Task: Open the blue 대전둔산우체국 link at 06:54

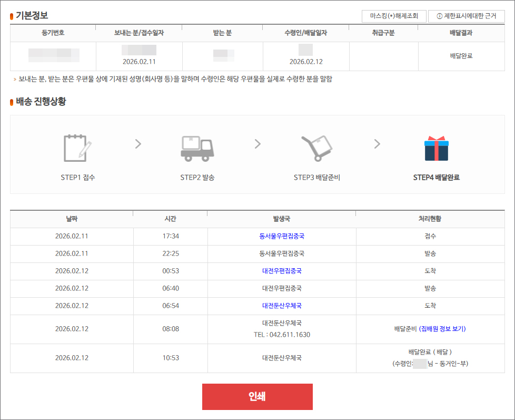Action: click(x=282, y=306)
